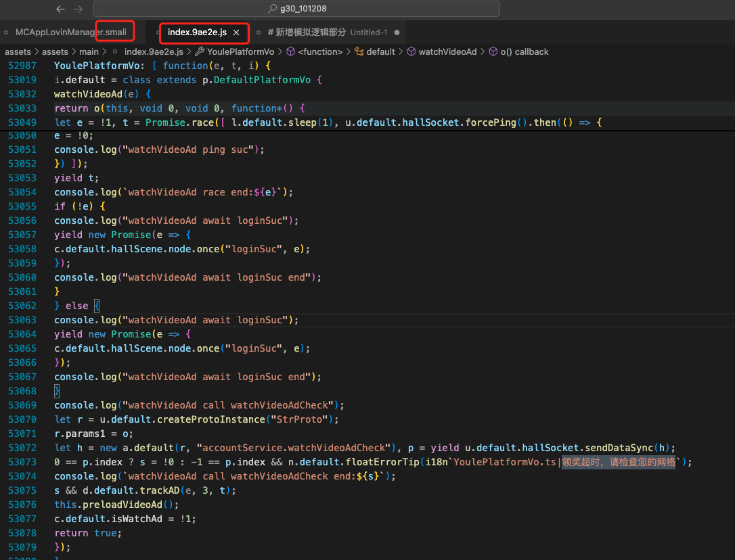
Task: Jump to sticky scroll line 53032 watchVideoAd(e)
Action: coord(102,94)
